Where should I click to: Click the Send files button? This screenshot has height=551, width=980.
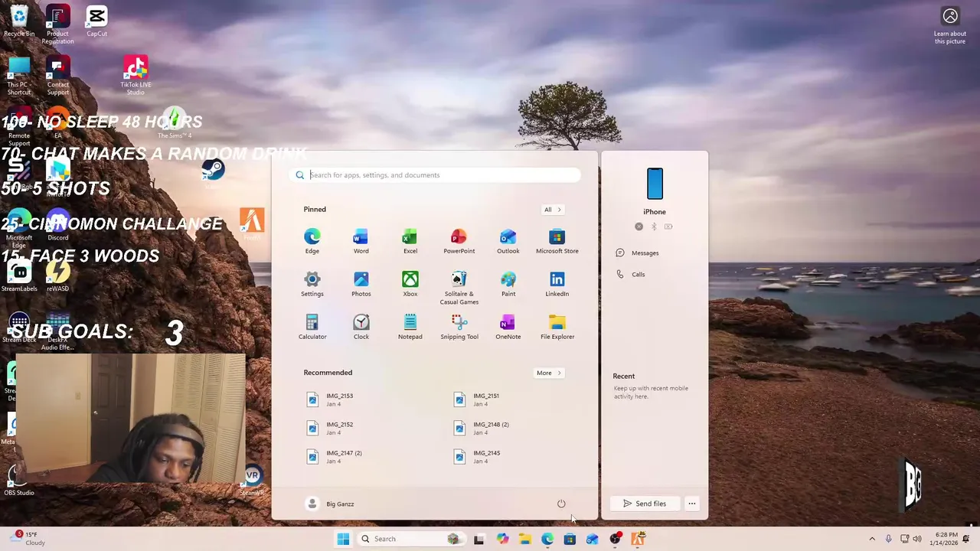click(x=644, y=504)
